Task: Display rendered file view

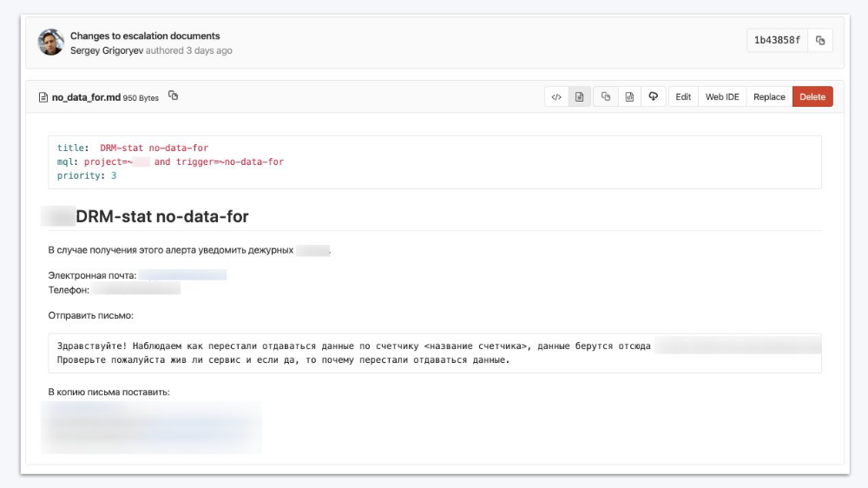Action: tap(579, 97)
